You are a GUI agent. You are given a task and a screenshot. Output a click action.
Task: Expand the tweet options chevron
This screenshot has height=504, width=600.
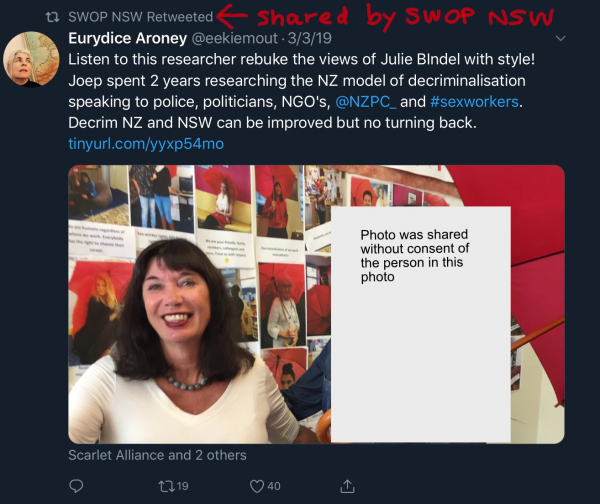pyautogui.click(x=560, y=38)
